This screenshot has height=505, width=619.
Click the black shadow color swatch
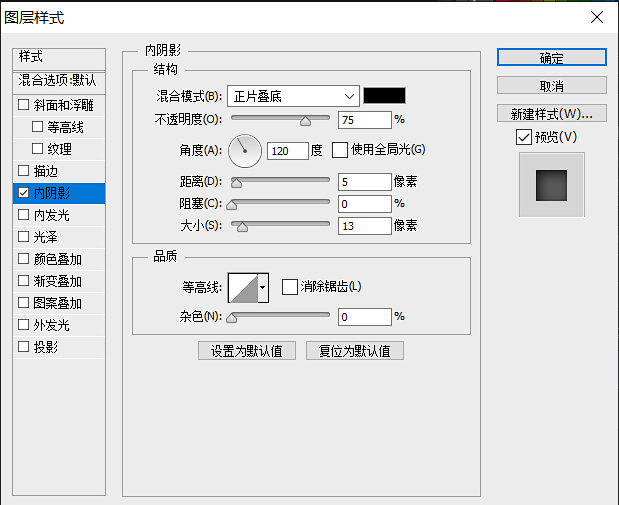point(384,96)
